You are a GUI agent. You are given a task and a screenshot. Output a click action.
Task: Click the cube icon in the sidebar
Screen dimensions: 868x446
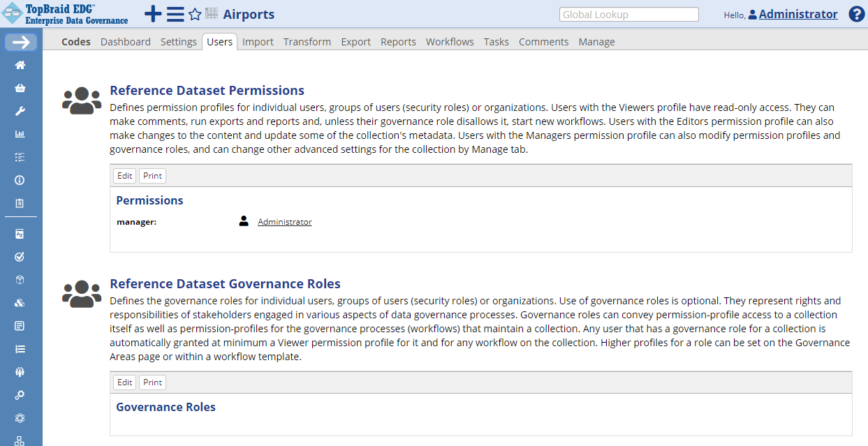point(20,279)
